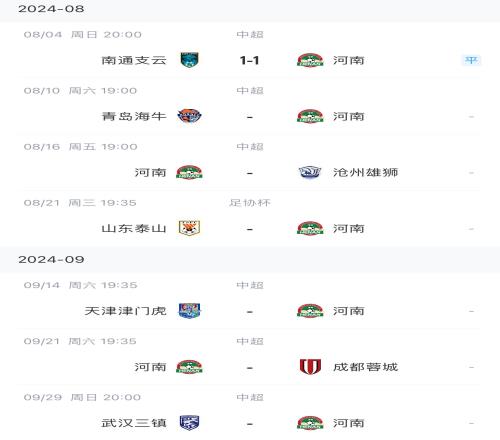Viewport: 500px width, 440px height.
Task: Open the 沧州雄狮 team name link
Action: (x=365, y=172)
